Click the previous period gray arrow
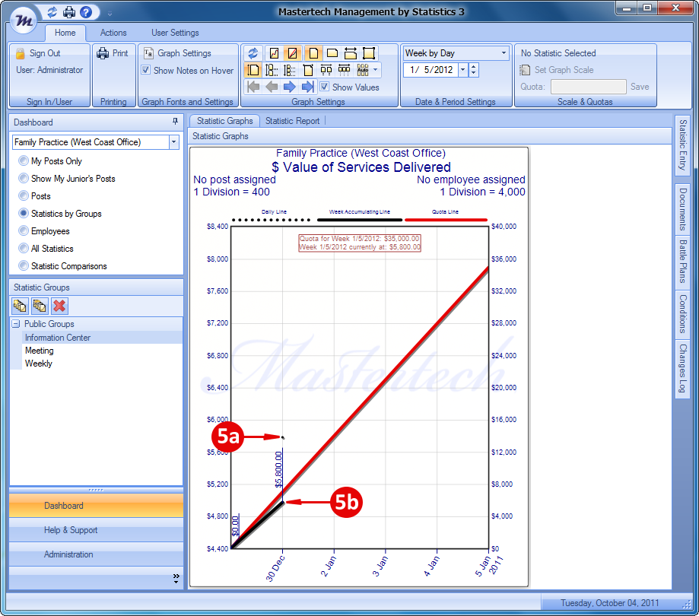Screen dimensions: 699x616 pyautogui.click(x=272, y=87)
